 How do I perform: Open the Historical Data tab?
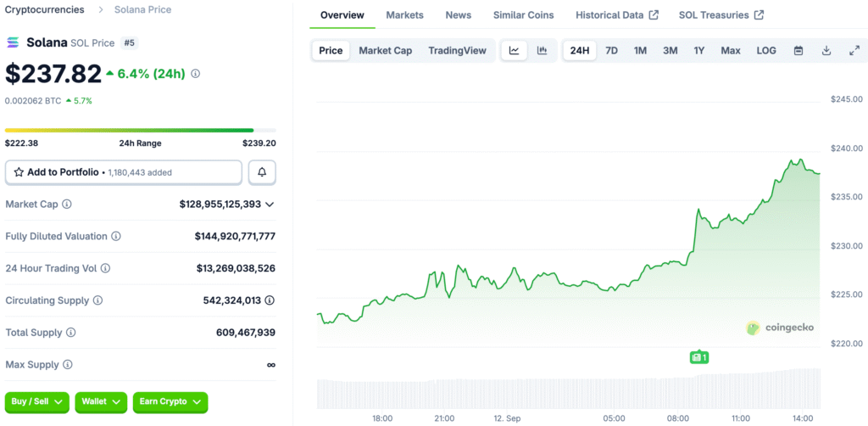click(x=617, y=15)
